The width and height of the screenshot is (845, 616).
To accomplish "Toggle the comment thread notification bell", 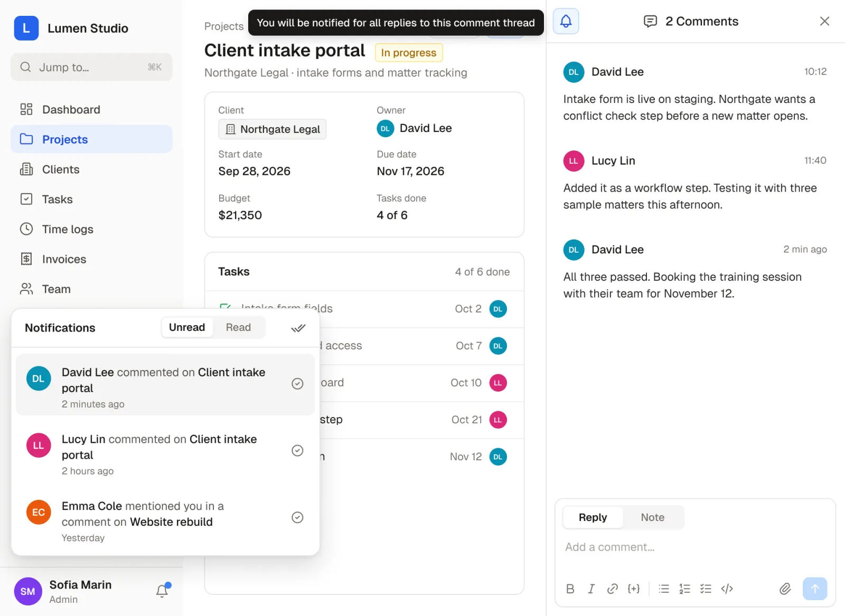I will pyautogui.click(x=566, y=21).
